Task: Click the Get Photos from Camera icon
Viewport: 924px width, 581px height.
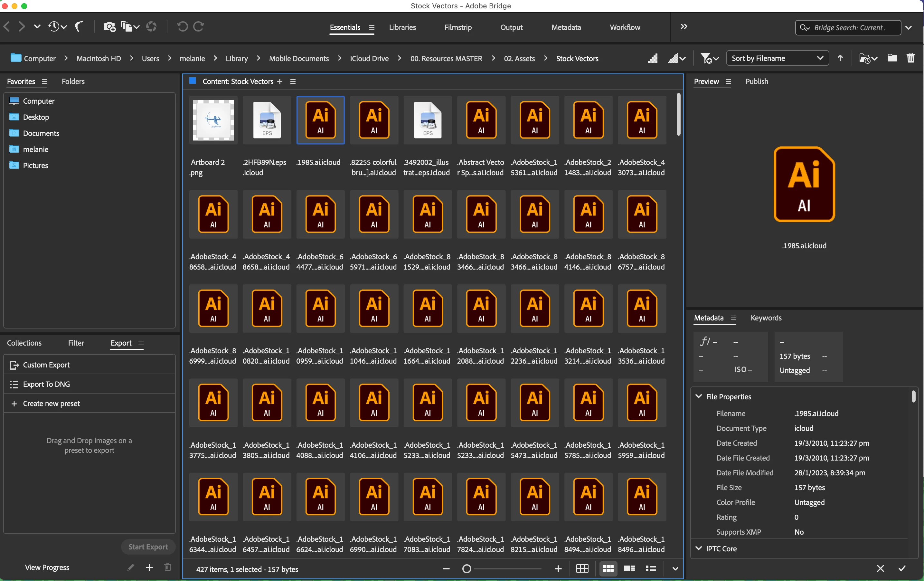Action: pos(109,27)
